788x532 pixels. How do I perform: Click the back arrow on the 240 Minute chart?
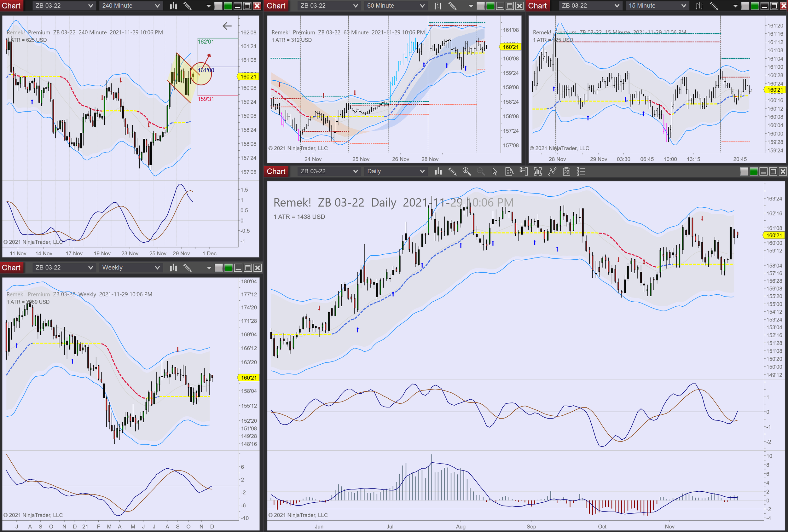227,26
